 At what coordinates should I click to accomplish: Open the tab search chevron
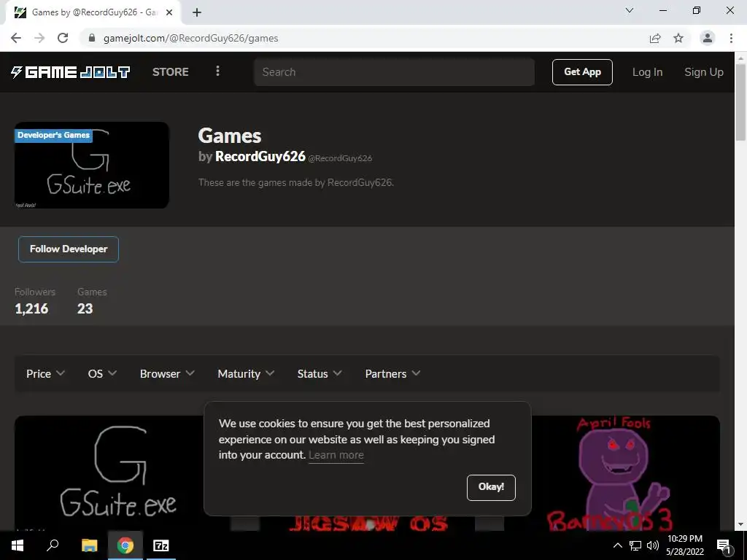click(x=630, y=10)
